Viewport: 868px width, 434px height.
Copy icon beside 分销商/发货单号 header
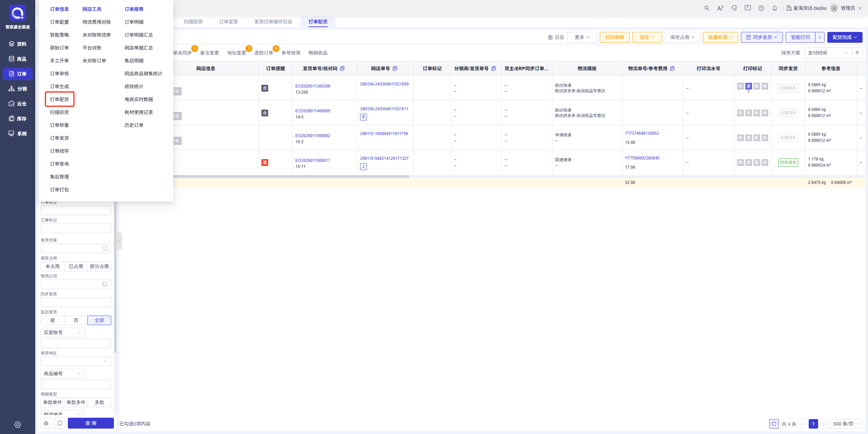pos(493,69)
